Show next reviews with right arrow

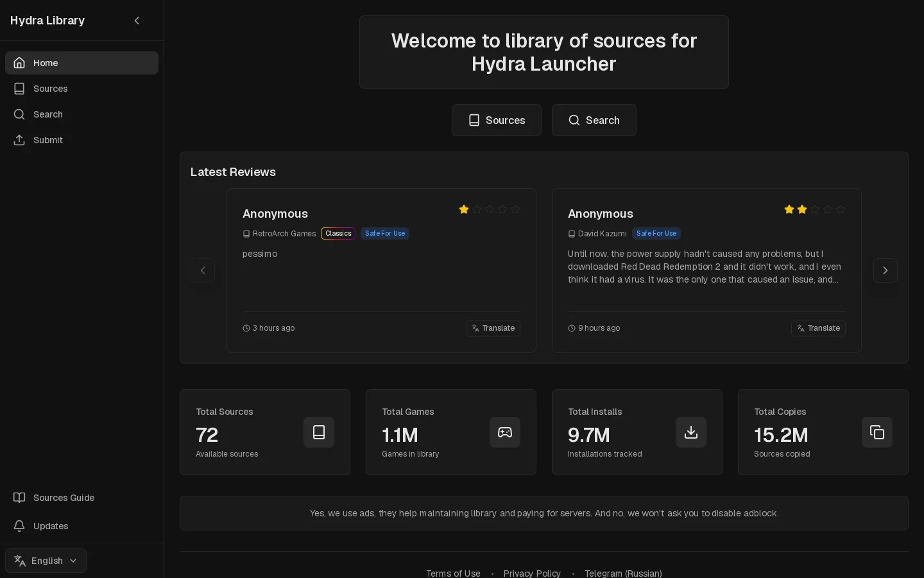pos(886,270)
